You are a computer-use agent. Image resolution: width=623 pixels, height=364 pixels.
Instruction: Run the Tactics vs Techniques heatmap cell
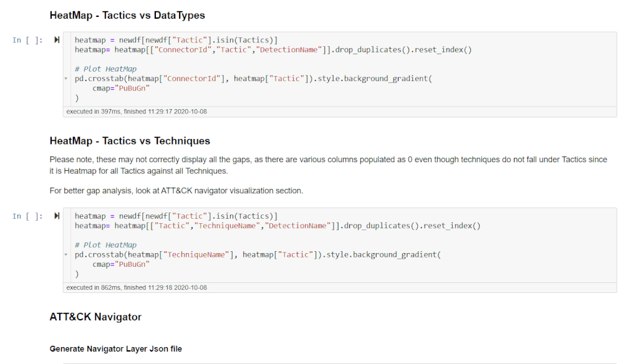tap(57, 216)
